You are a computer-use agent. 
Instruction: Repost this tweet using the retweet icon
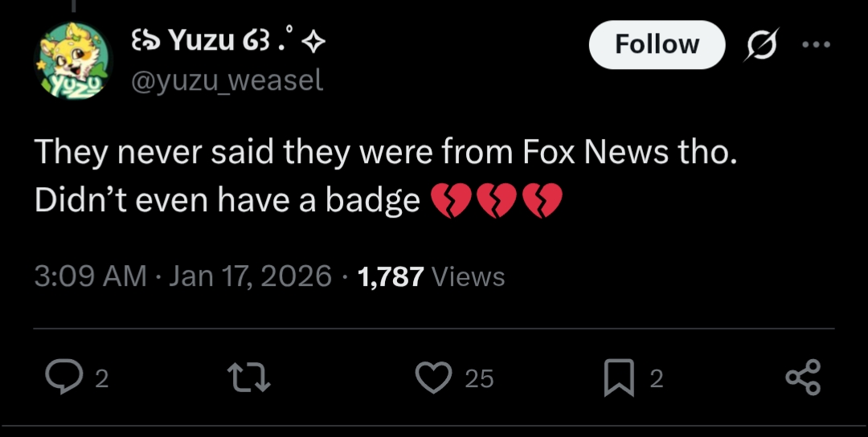[x=249, y=378]
